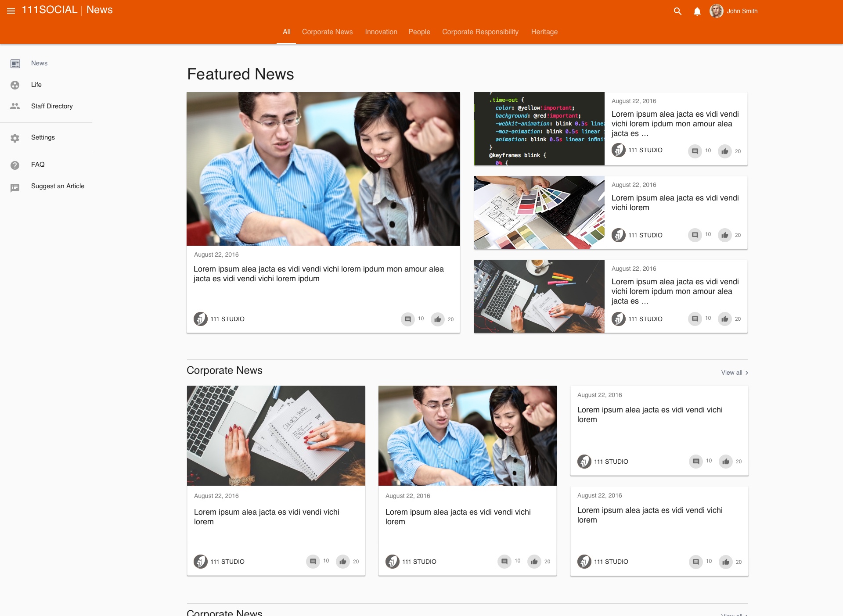843x616 pixels.
Task: Click headline of bottom text-only Corporate card
Action: point(650,515)
